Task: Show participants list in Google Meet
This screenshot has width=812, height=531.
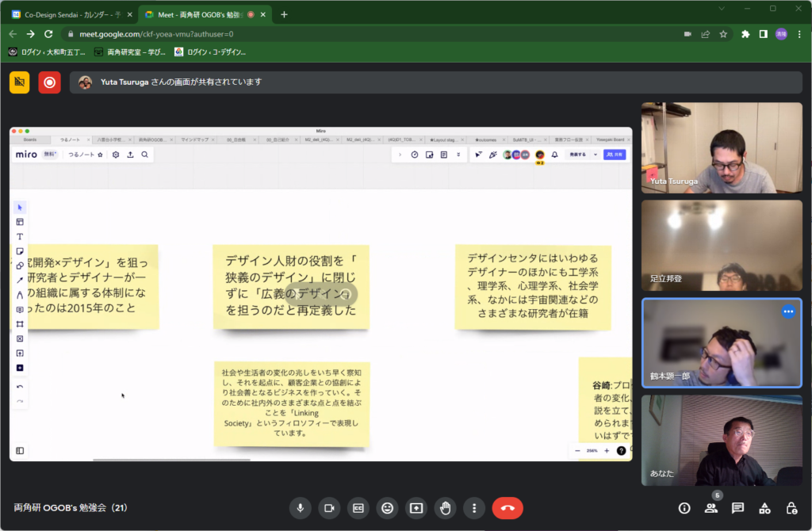Action: (712, 508)
